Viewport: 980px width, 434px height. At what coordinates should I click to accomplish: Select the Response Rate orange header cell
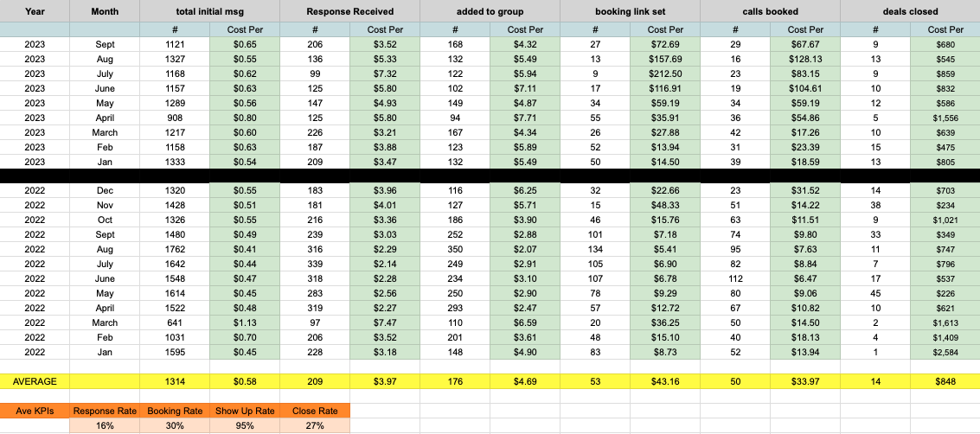105,411
